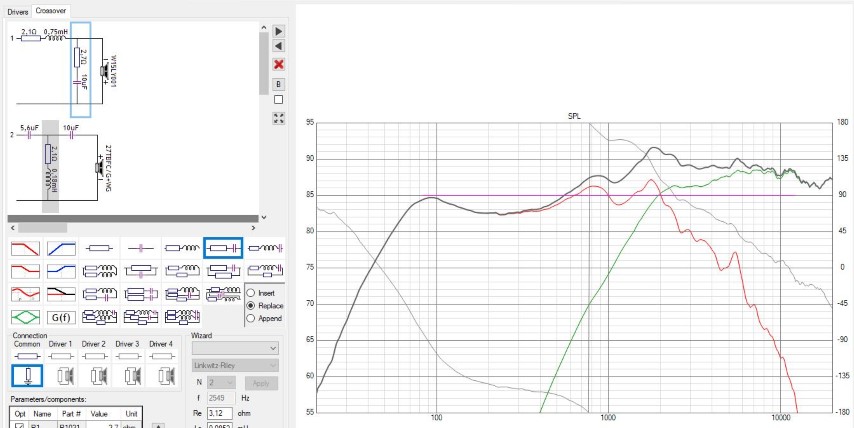Click the Part # column header
The image size is (854, 428).
pyautogui.click(x=71, y=413)
